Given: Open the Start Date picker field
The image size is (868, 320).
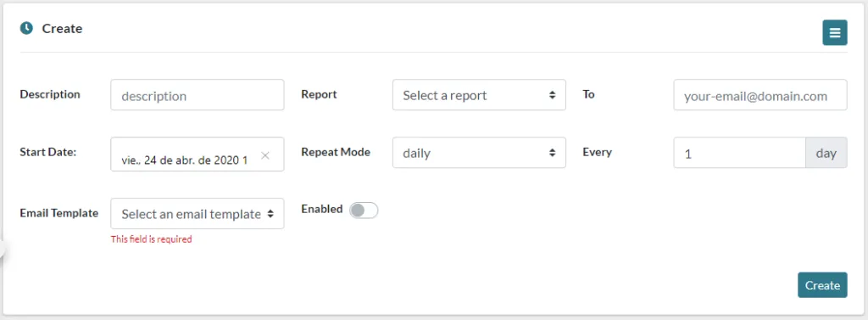Looking at the screenshot, I should pyautogui.click(x=198, y=154).
